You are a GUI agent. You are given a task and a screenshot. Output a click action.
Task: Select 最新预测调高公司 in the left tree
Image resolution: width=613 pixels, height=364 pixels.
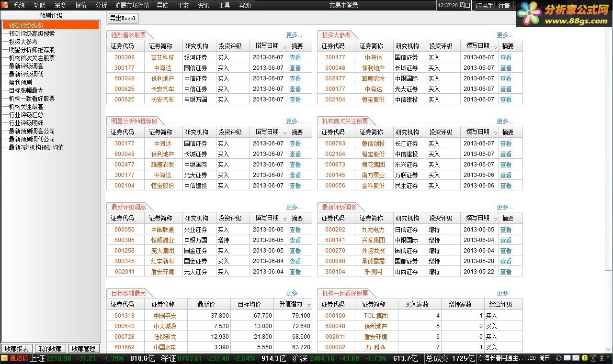pos(32,131)
